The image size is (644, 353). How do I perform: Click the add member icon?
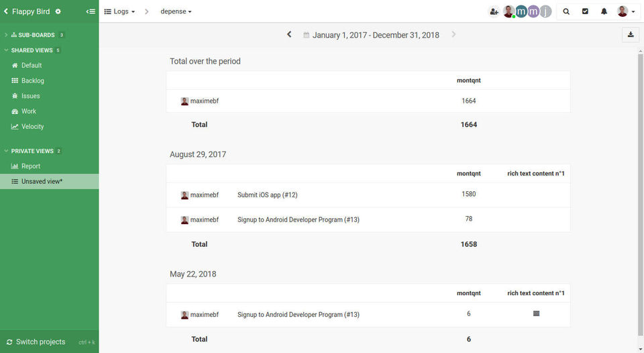coord(494,11)
